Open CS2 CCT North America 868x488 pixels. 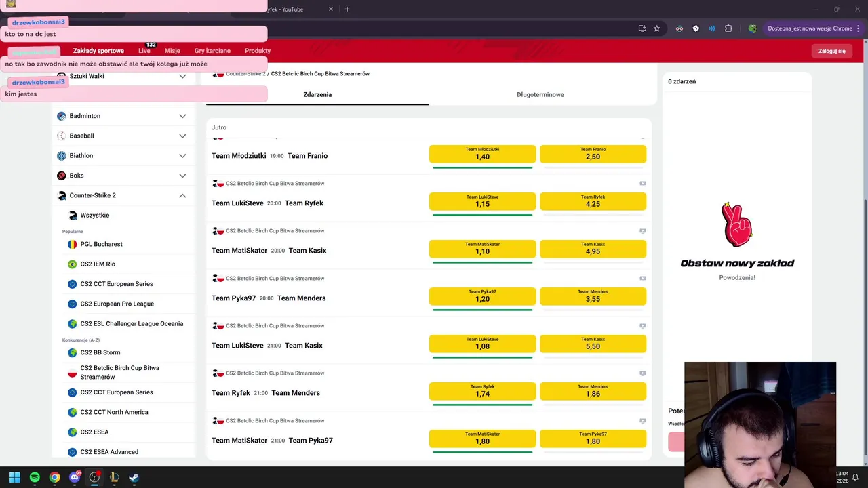click(114, 412)
